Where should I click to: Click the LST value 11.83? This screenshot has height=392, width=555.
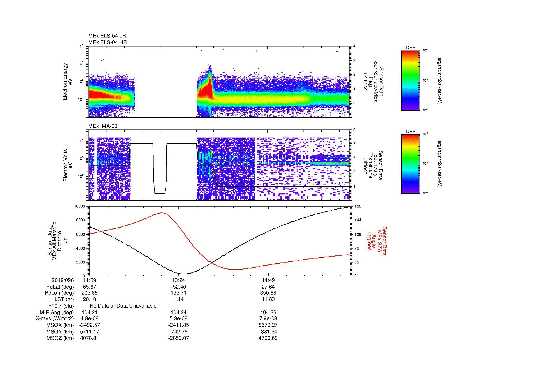pyautogui.click(x=268, y=299)
